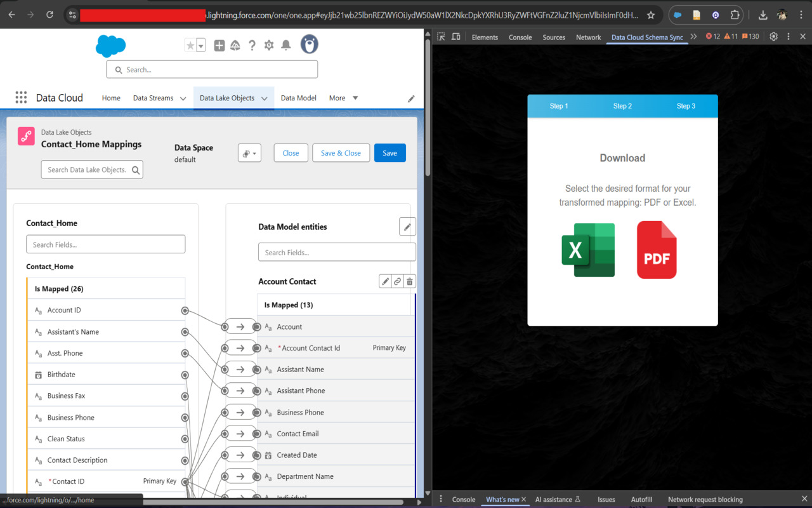Open DevTools Sources tab
This screenshot has height=508, width=812.
pos(554,37)
